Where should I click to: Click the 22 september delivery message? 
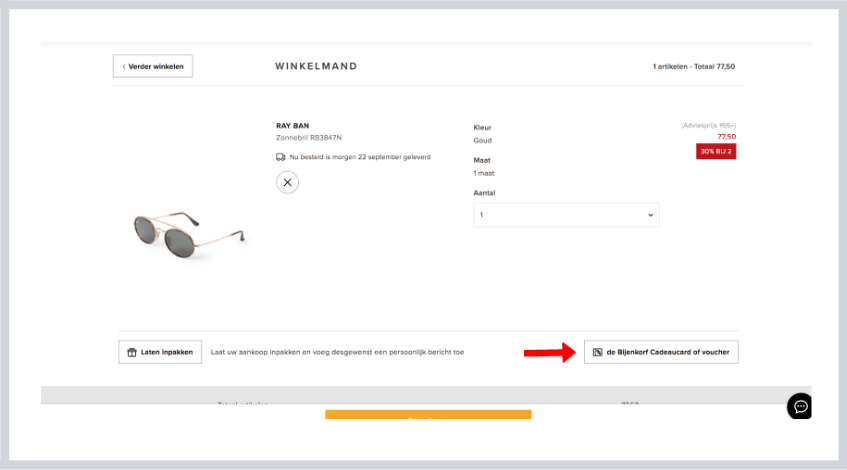360,157
